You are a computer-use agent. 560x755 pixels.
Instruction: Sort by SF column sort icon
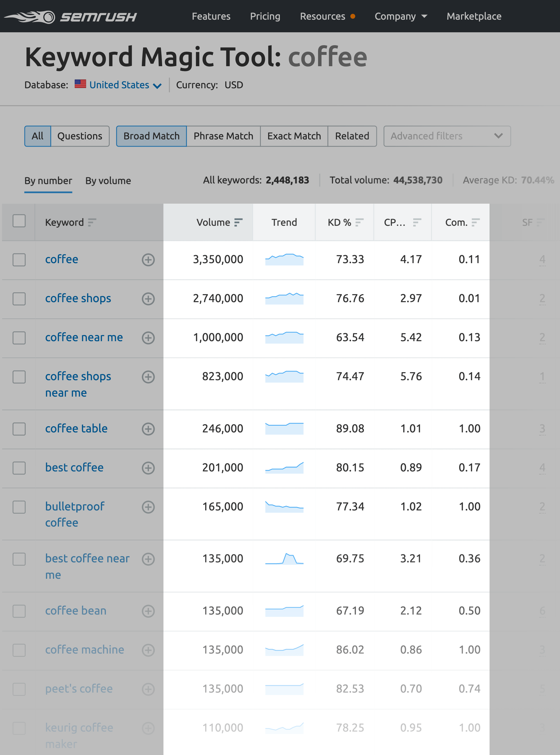(541, 223)
